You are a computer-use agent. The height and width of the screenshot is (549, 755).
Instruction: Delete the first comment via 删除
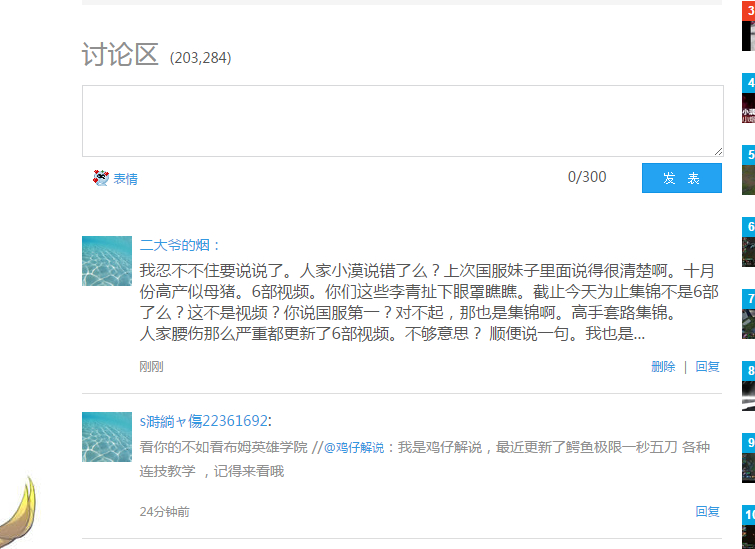[x=663, y=366]
